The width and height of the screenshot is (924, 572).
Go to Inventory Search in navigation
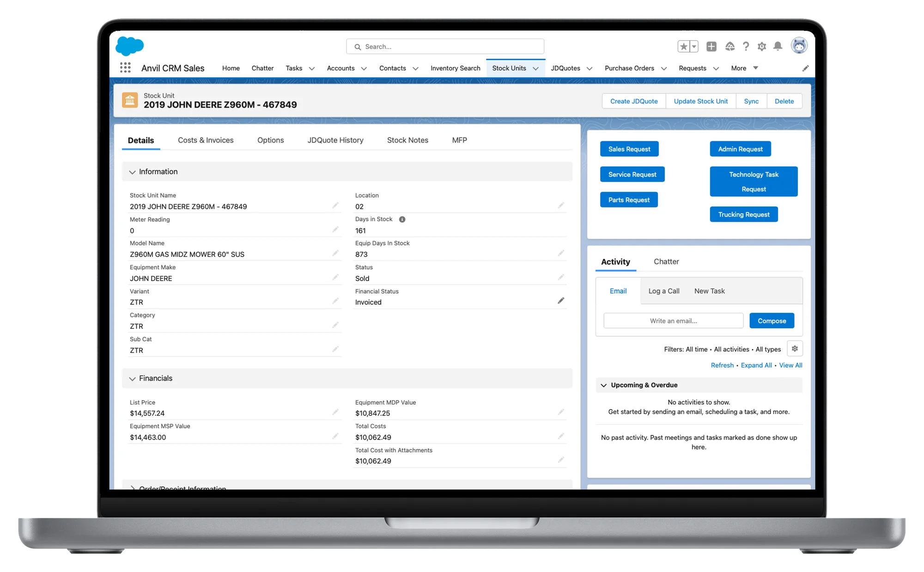pos(455,68)
